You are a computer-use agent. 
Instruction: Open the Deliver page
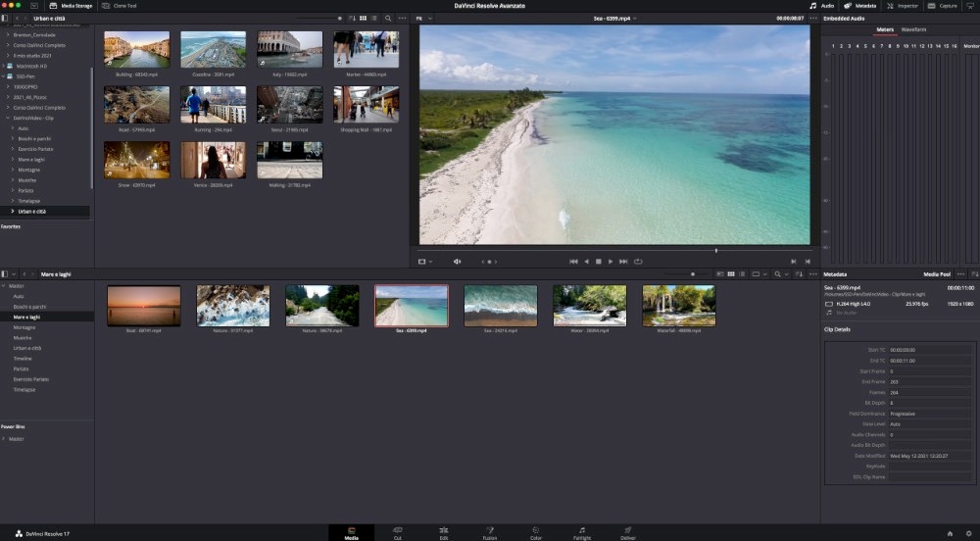click(628, 533)
